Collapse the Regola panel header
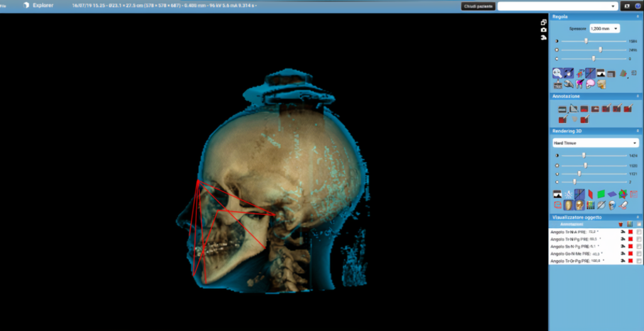Viewport: 644px width, 331px height. point(638,17)
